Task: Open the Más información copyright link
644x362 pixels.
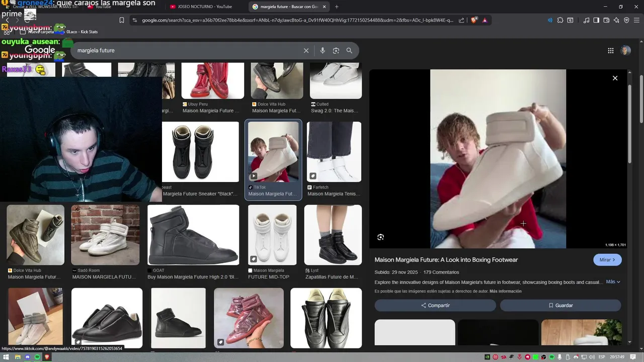Action: click(x=505, y=291)
